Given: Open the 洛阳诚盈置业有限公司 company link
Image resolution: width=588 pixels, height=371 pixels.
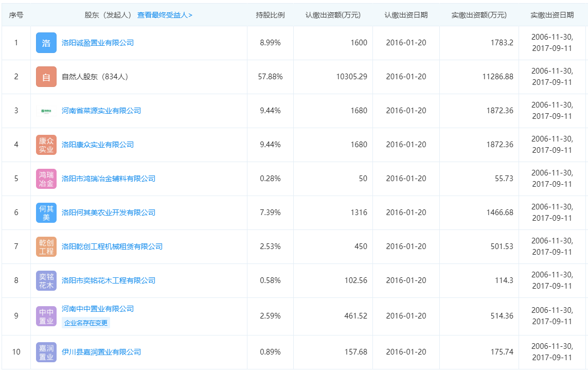Looking at the screenshot, I should [98, 43].
